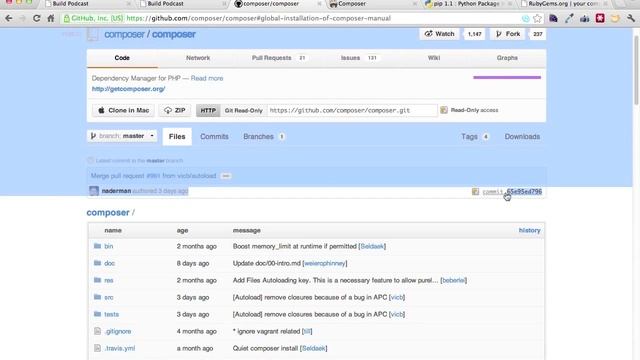Open the .gitignore file link
The width and height of the screenshot is (640, 360).
click(x=118, y=331)
